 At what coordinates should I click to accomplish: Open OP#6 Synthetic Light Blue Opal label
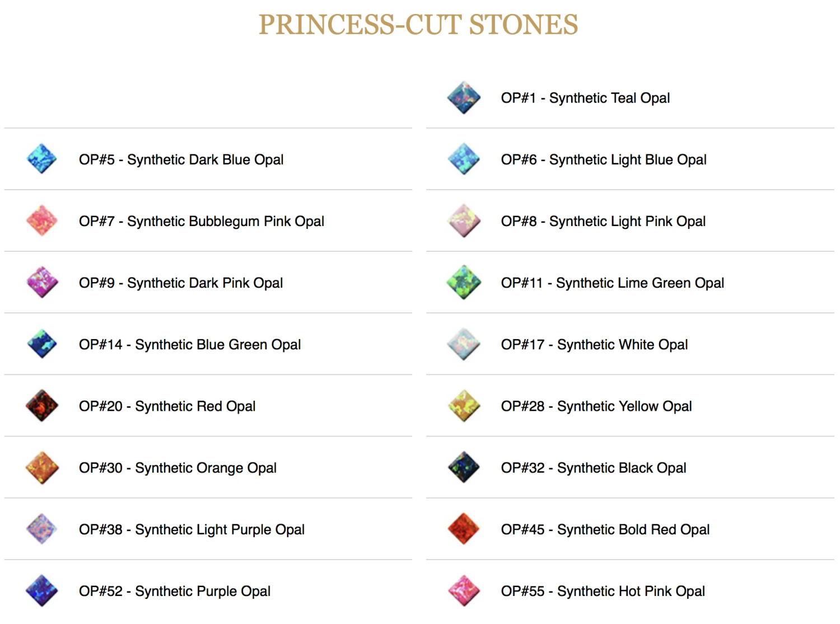[603, 160]
